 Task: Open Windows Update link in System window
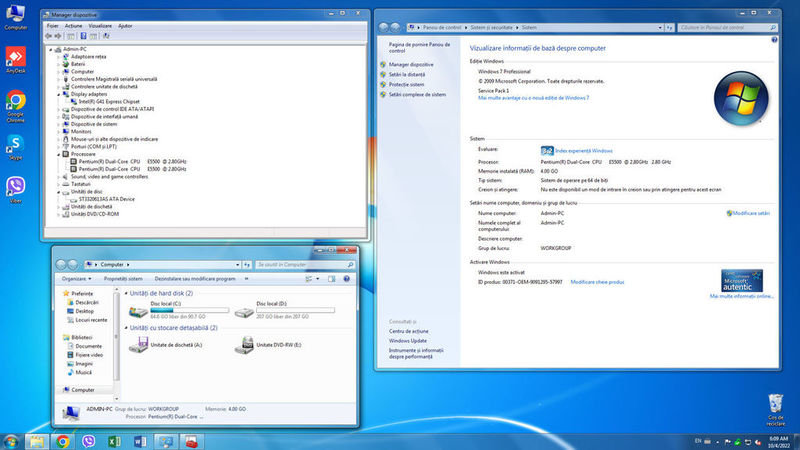click(x=408, y=341)
